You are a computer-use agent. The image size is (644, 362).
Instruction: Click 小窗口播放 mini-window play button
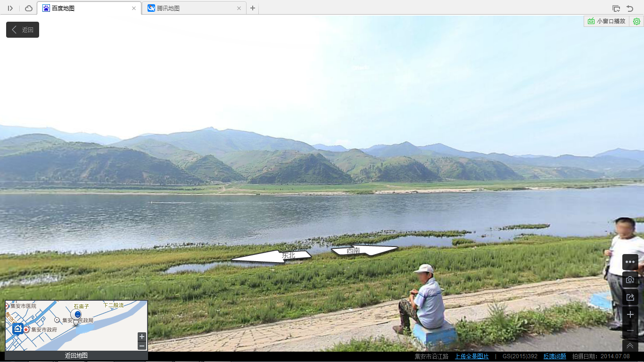tap(606, 21)
